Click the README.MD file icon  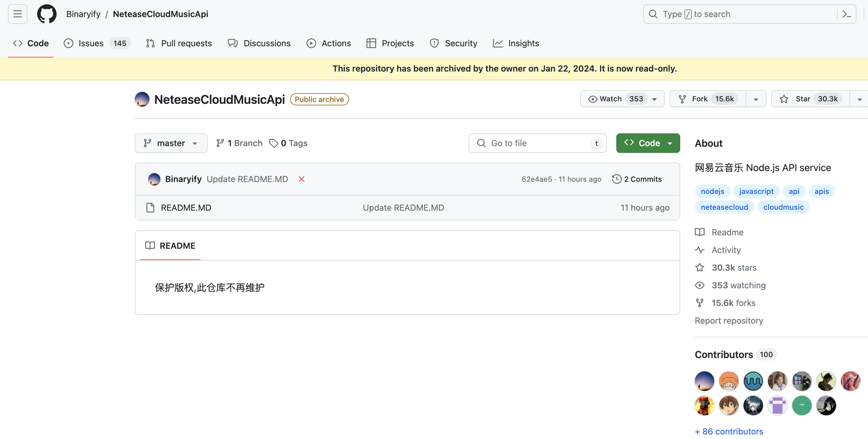pos(150,208)
